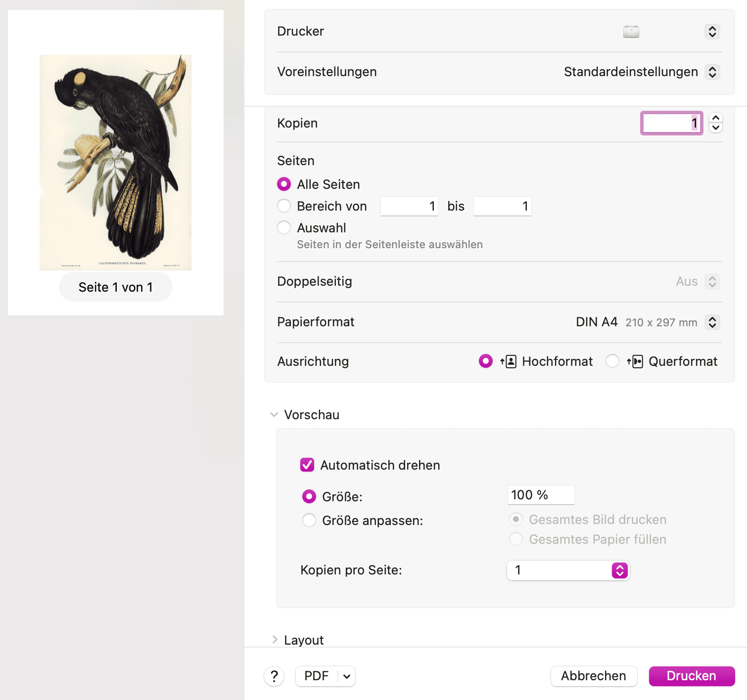Click the Drucken button
Screen dimensions: 747x700
[692, 676]
